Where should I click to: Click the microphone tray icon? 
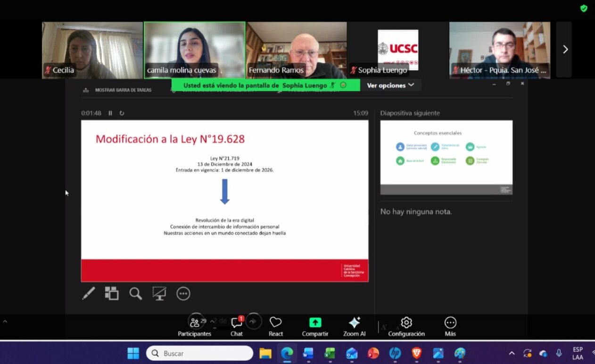[559, 353]
